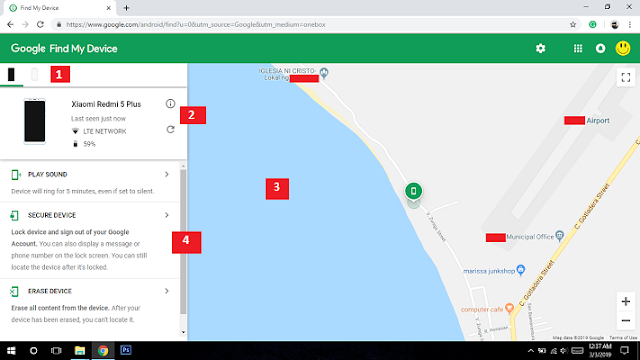Image resolution: width=640 pixels, height=360 pixels.
Task: Click the Airport map label
Action: pos(598,120)
